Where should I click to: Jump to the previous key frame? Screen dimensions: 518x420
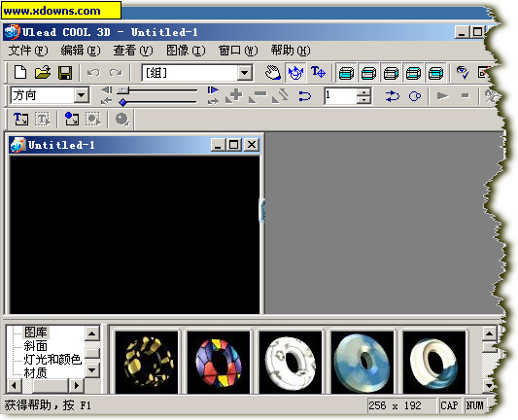click(x=106, y=101)
